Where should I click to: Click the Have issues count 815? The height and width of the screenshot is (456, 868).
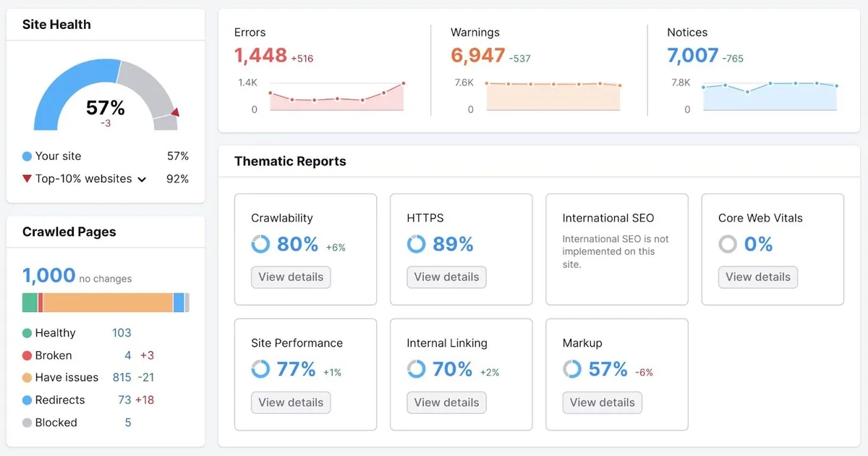click(x=122, y=378)
